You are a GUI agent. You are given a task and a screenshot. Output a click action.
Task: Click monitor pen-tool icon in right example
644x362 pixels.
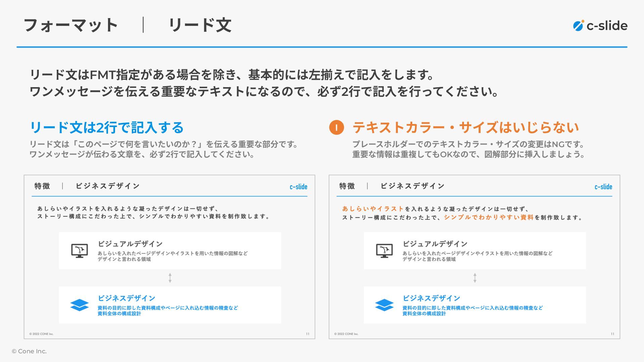[384, 250]
